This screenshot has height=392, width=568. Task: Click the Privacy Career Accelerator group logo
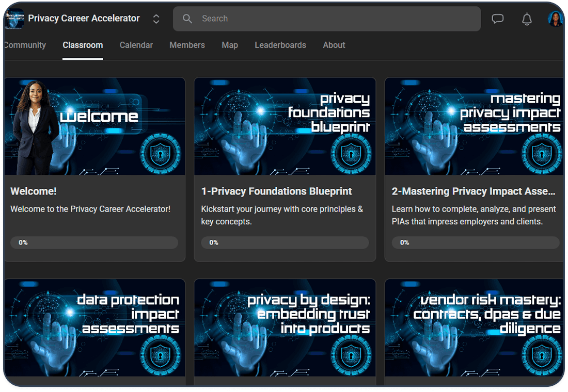(14, 19)
